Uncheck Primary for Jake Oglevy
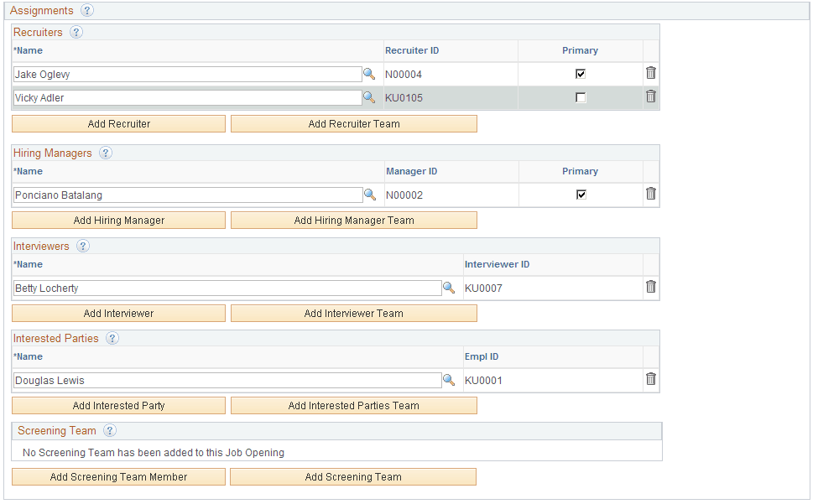This screenshot has width=818, height=504. point(580,73)
